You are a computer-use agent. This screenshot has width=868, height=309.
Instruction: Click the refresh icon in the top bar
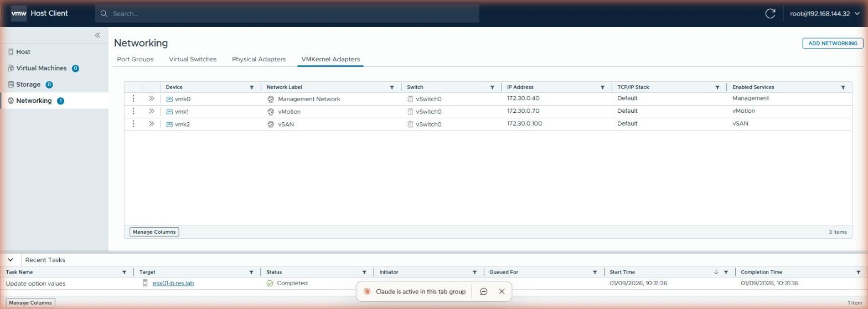(x=770, y=13)
